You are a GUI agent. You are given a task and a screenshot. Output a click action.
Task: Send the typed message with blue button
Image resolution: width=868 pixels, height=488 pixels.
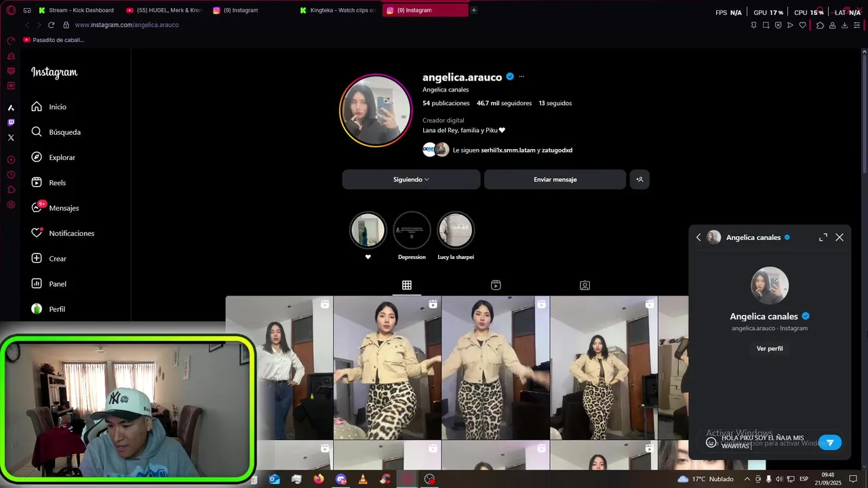(830, 443)
